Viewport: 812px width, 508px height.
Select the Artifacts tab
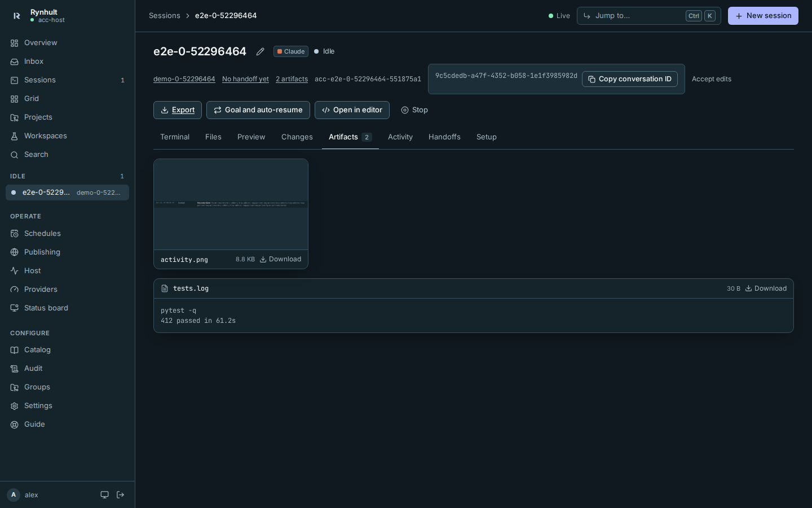pos(350,137)
